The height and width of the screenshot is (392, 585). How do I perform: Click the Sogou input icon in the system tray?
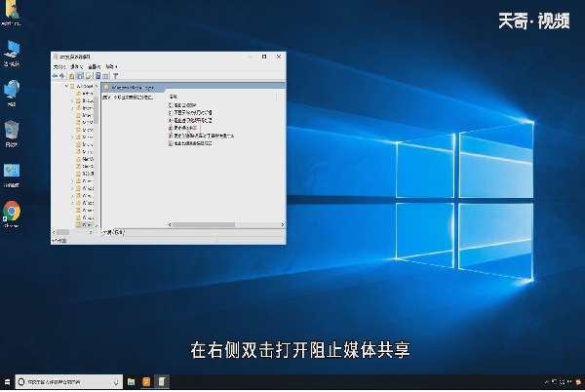tap(578, 382)
